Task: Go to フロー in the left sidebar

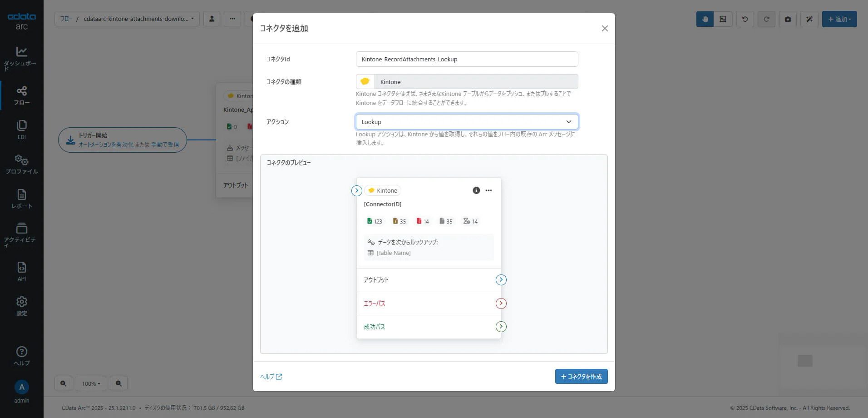Action: (x=21, y=95)
